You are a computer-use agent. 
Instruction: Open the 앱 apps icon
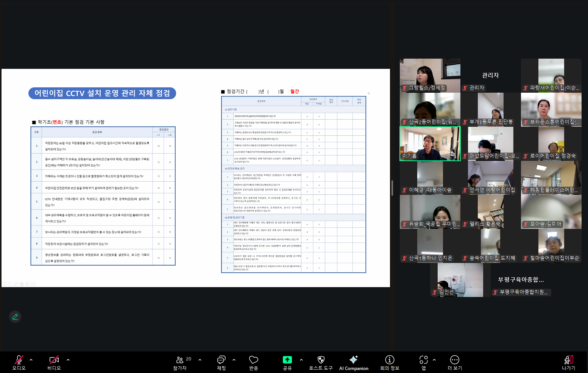tap(424, 362)
